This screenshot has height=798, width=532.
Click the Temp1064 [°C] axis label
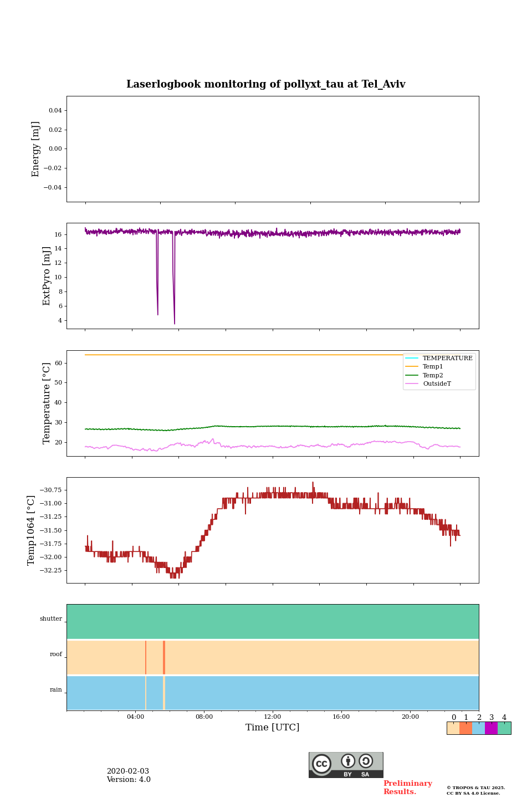31,530
